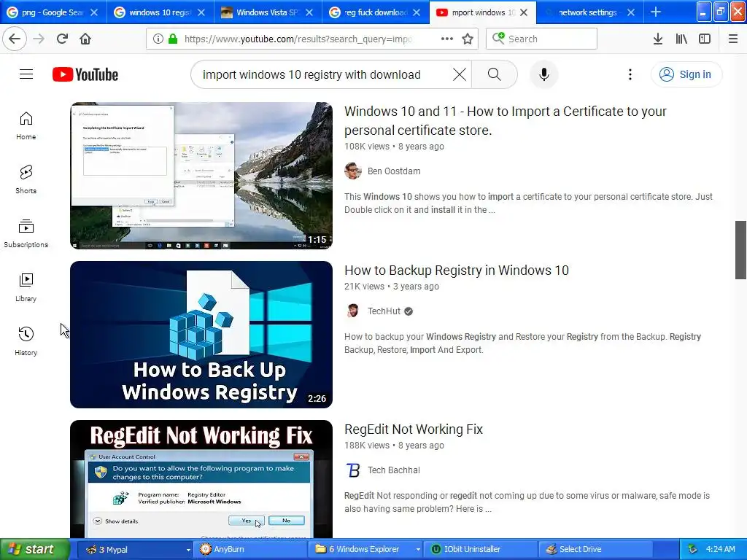Open the browser hamburger menu
747x560 pixels.
click(733, 39)
